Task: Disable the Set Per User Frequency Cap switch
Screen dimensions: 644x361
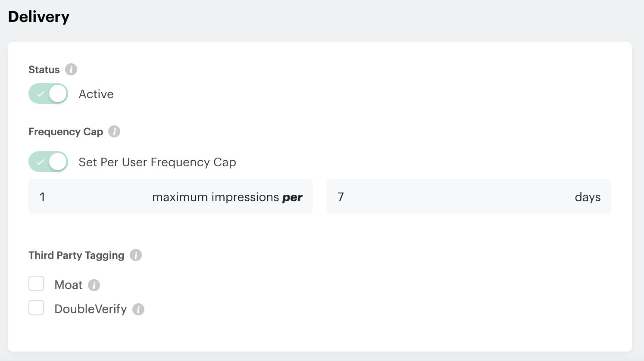Action: (x=48, y=162)
